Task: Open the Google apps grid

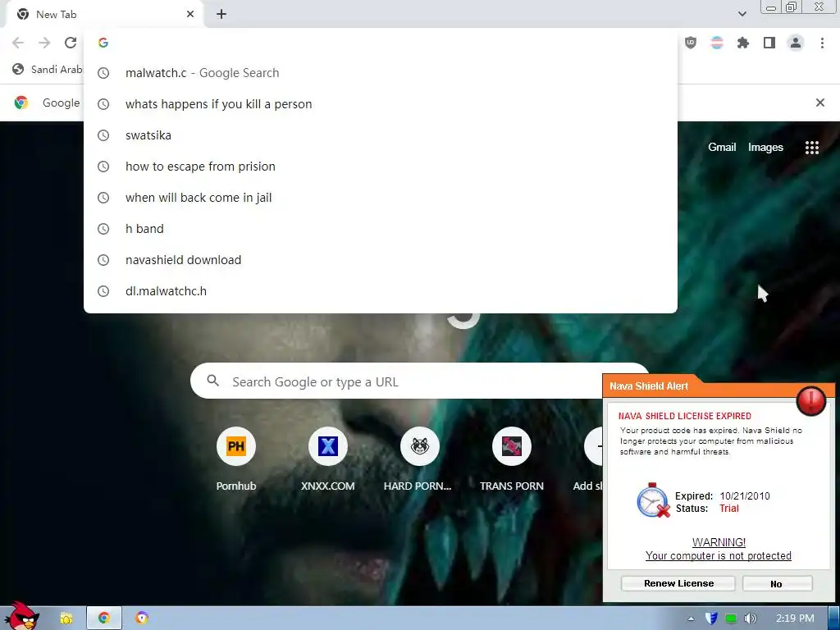Action: coord(811,148)
